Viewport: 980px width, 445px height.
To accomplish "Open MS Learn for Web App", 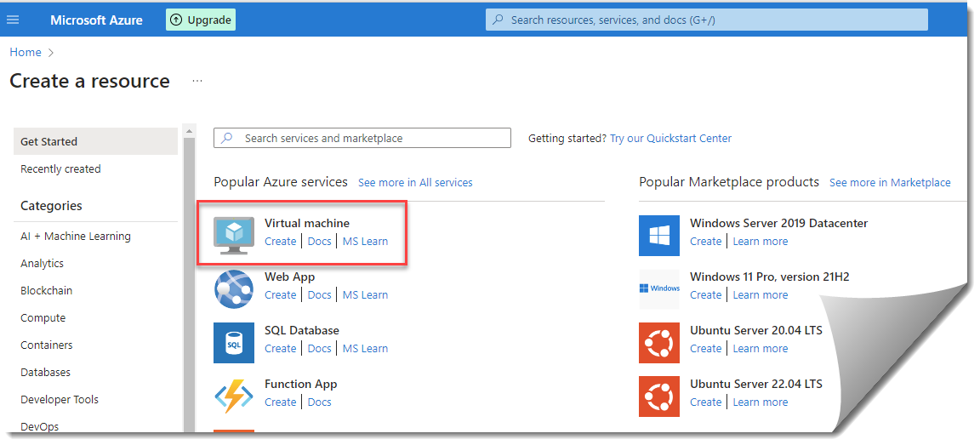I will 365,295.
